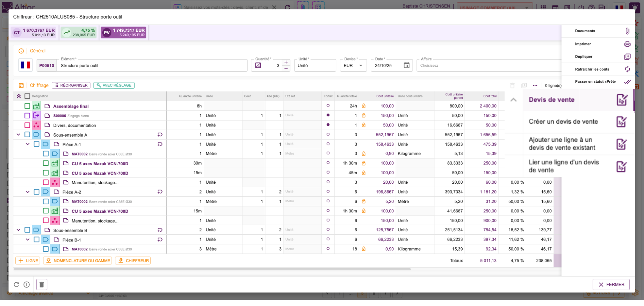644x306 pixels.
Task: Click the horizontal scrollbar under the table
Action: pos(212,269)
